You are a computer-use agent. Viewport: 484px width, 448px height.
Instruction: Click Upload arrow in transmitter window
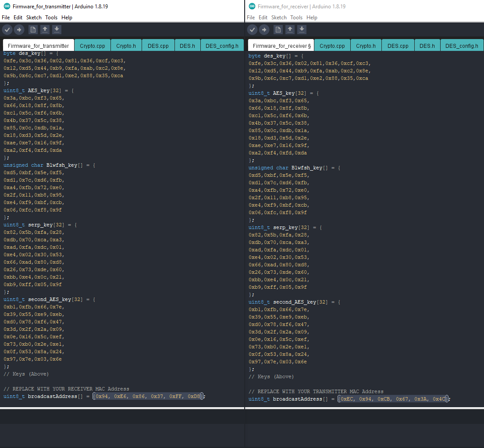pos(19,30)
